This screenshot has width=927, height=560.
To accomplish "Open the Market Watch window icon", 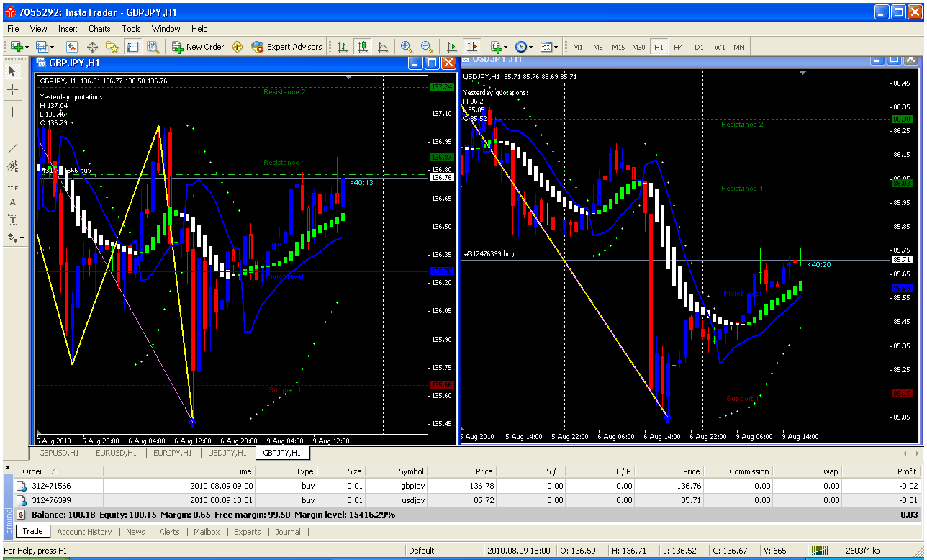I will coord(72,47).
